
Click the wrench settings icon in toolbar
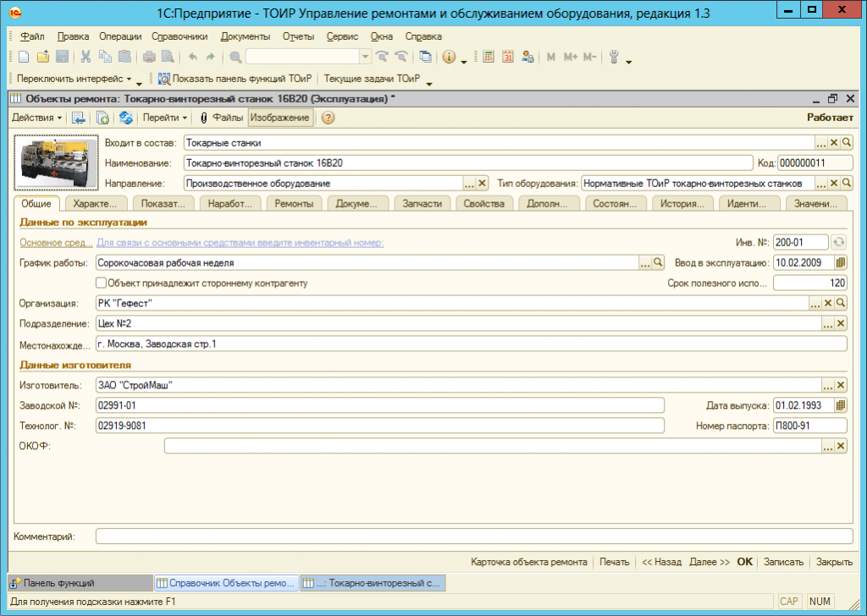click(x=615, y=58)
